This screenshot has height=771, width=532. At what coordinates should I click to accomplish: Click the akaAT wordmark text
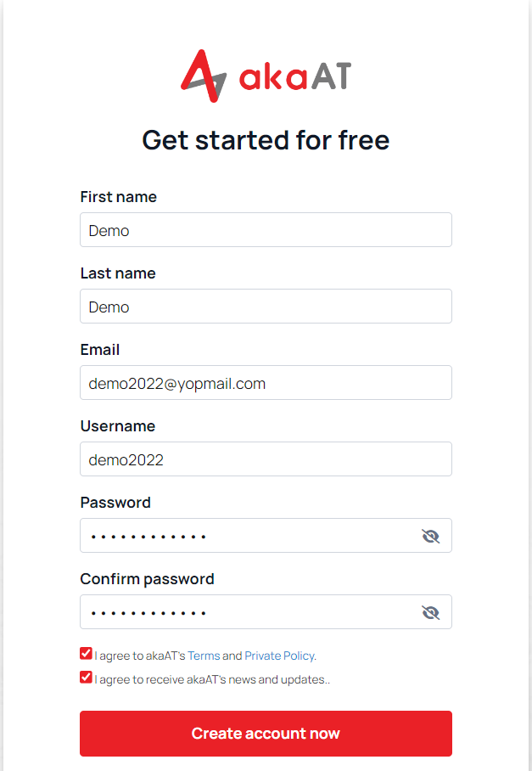coord(295,76)
